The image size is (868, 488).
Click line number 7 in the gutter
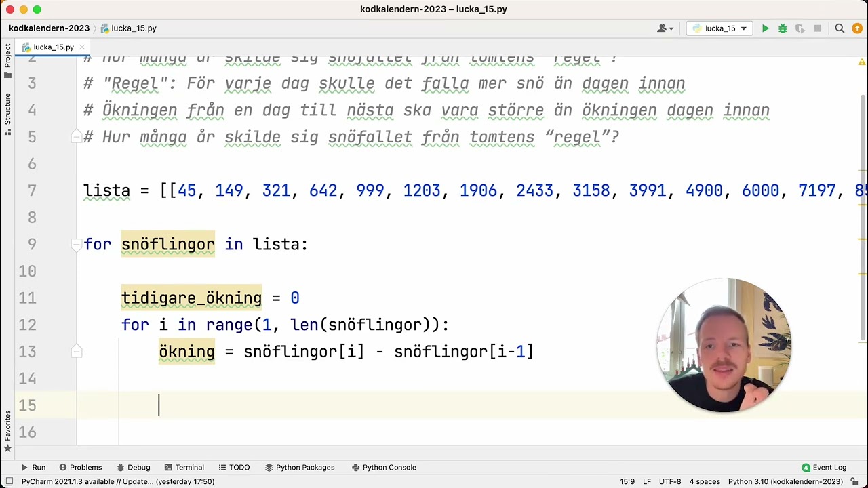[x=32, y=191]
